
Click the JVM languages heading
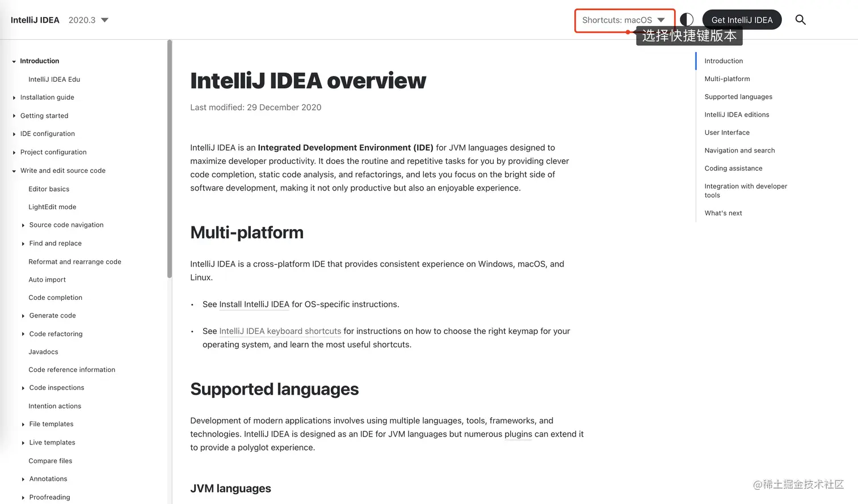tap(230, 489)
